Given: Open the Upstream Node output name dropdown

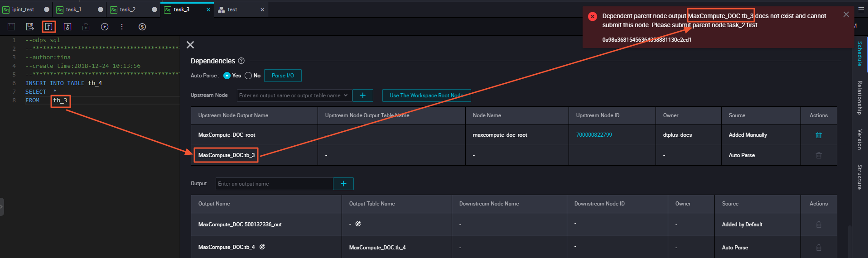Looking at the screenshot, I should [x=294, y=96].
